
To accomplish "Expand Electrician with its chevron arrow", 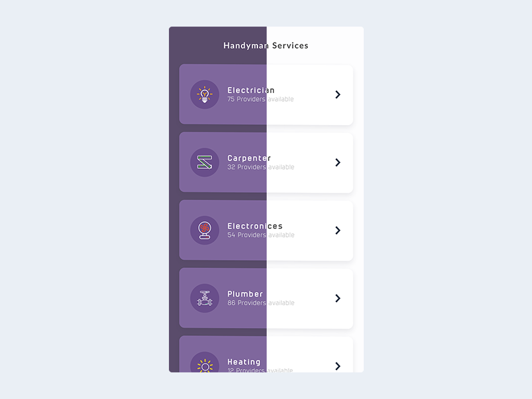I will pos(338,94).
